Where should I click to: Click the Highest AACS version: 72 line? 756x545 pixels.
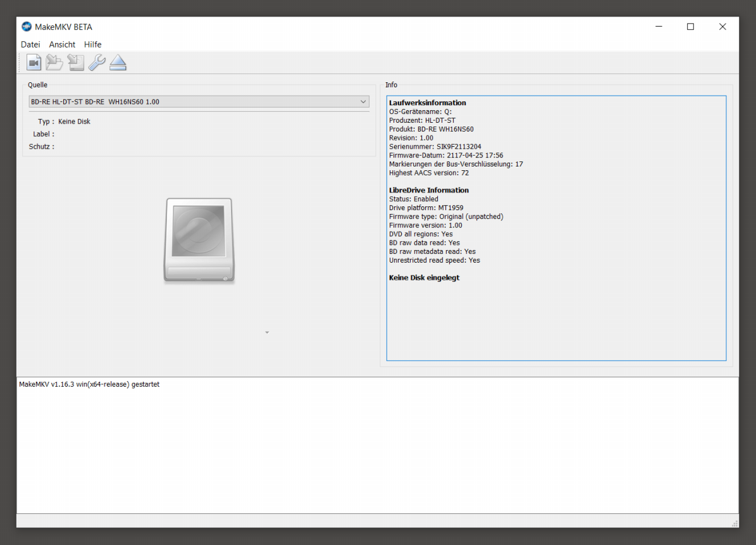tap(429, 173)
